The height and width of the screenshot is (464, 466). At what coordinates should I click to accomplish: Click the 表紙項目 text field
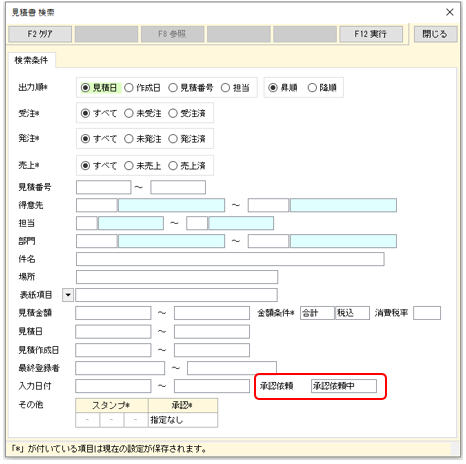[x=176, y=295]
